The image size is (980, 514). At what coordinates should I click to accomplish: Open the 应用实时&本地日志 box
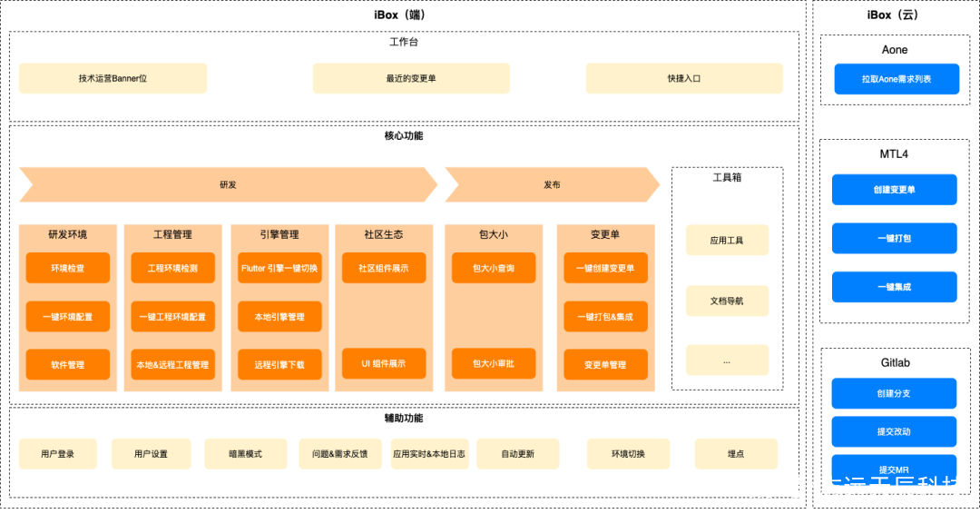pyautogui.click(x=429, y=454)
